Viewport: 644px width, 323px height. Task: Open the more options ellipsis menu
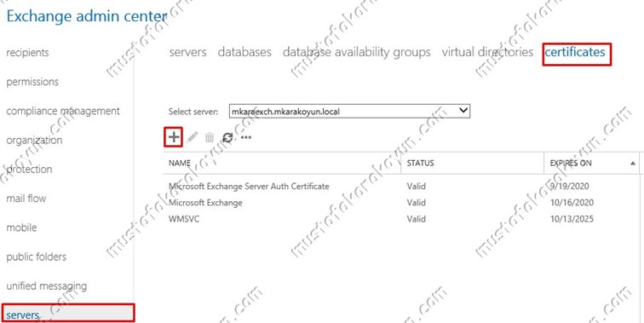click(246, 137)
